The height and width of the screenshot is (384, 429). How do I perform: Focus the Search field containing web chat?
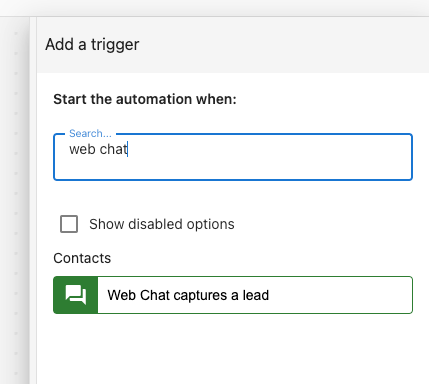tap(233, 157)
